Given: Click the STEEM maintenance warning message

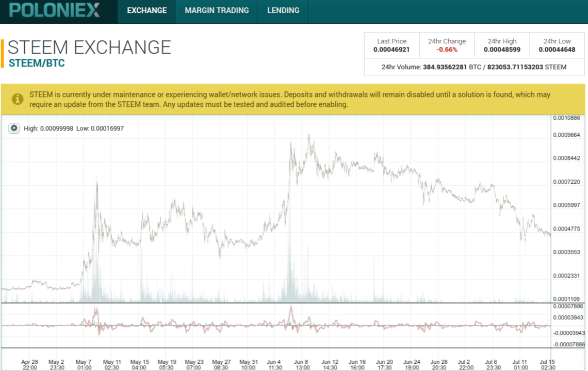Looking at the screenshot, I should pyautogui.click(x=290, y=100).
